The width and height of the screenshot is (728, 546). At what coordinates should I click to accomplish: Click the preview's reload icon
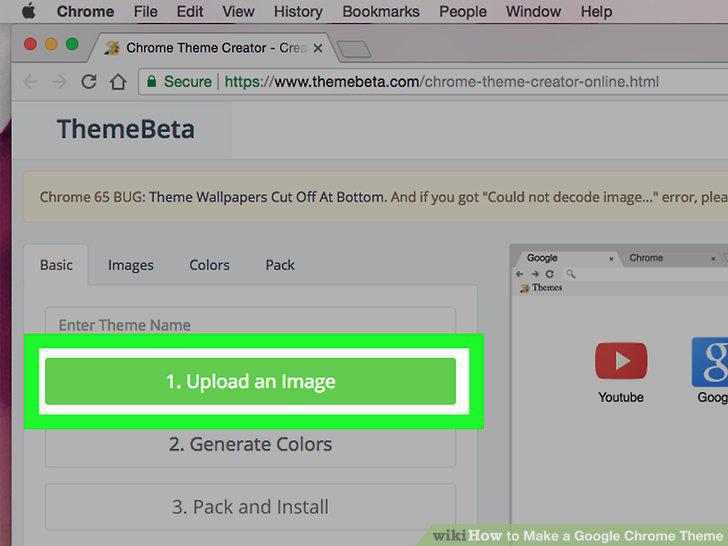coord(550,274)
